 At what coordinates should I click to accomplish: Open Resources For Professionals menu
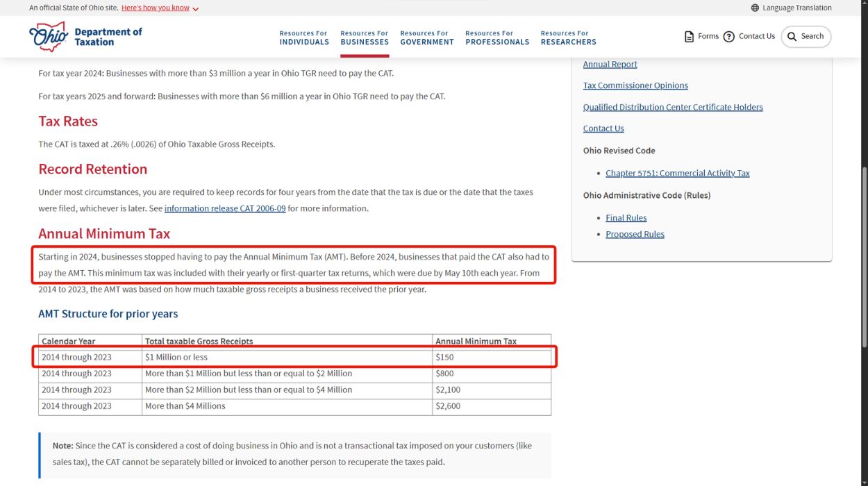tap(497, 37)
